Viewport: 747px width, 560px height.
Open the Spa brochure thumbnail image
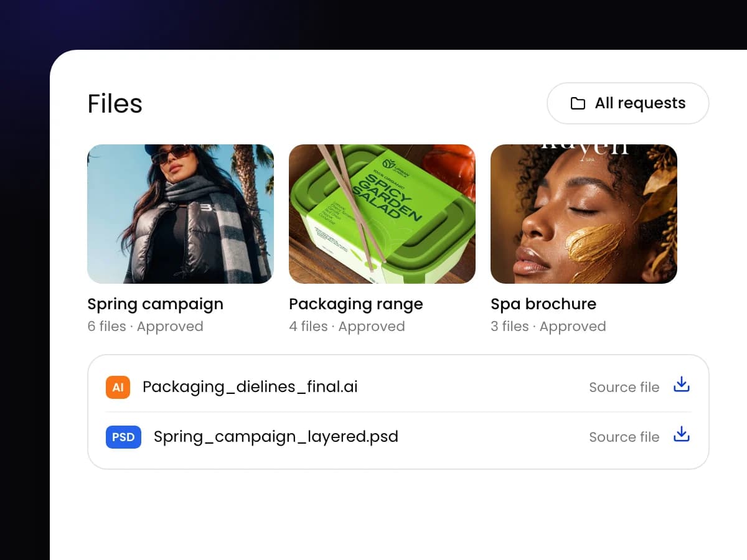coord(584,214)
